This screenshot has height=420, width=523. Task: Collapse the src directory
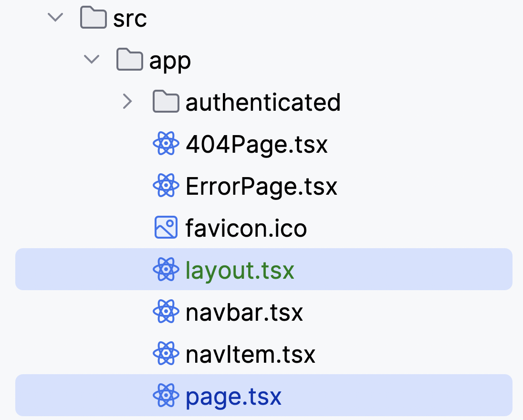[55, 18]
